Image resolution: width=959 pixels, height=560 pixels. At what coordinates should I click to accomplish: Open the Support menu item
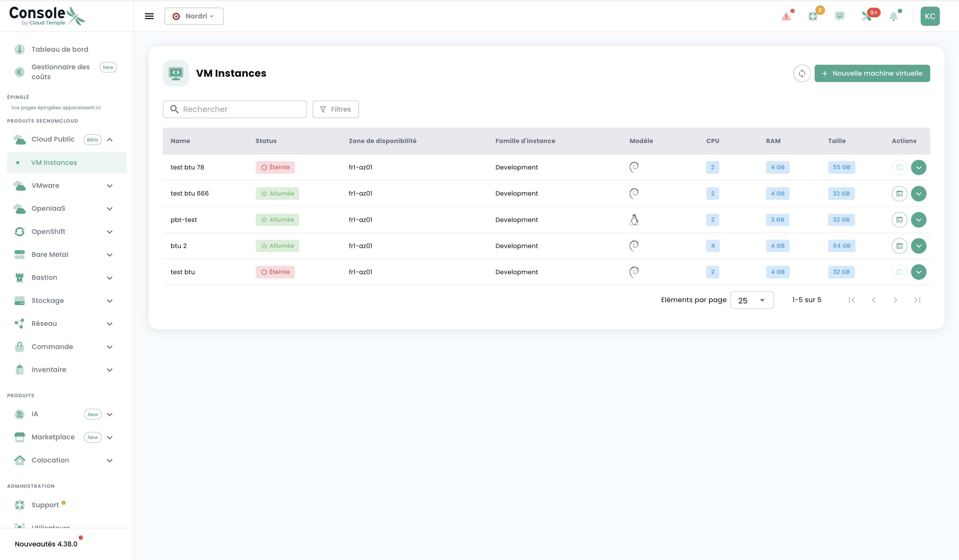point(45,505)
